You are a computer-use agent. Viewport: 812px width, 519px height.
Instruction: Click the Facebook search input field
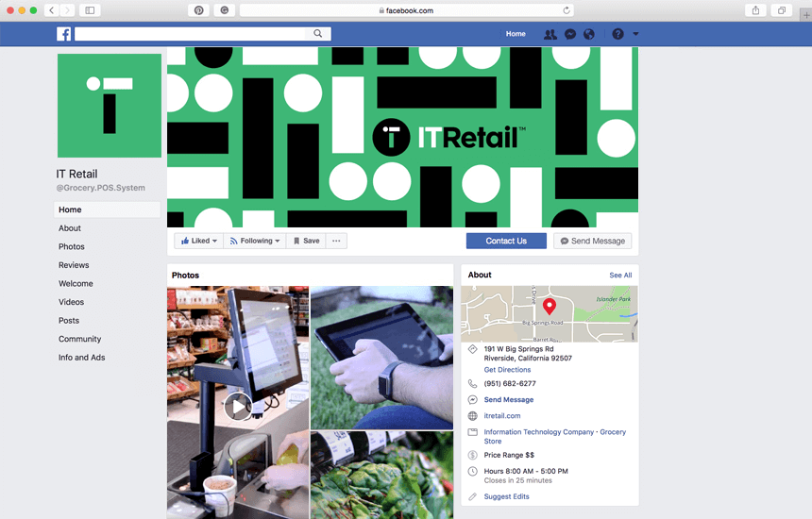(x=193, y=34)
